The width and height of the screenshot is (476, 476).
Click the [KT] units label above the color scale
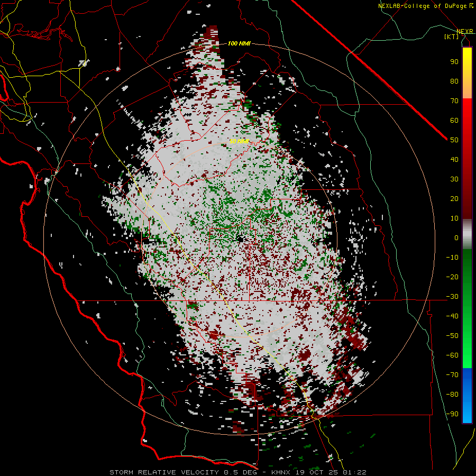coord(452,36)
